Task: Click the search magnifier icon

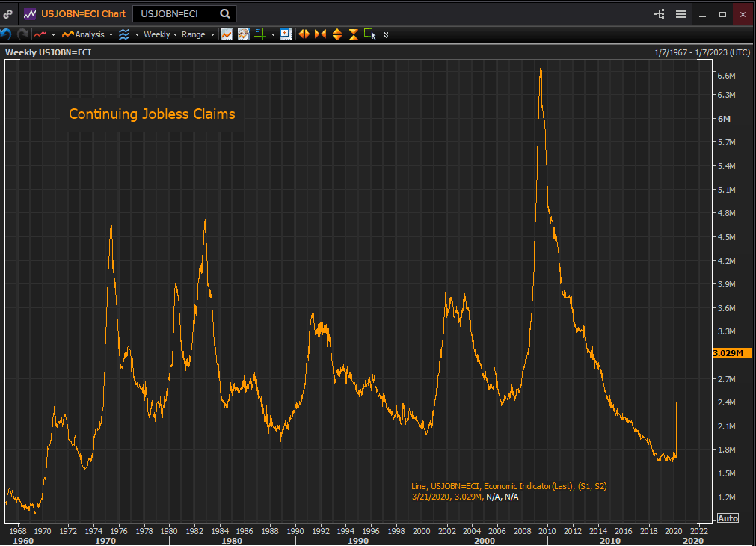Action: [224, 14]
